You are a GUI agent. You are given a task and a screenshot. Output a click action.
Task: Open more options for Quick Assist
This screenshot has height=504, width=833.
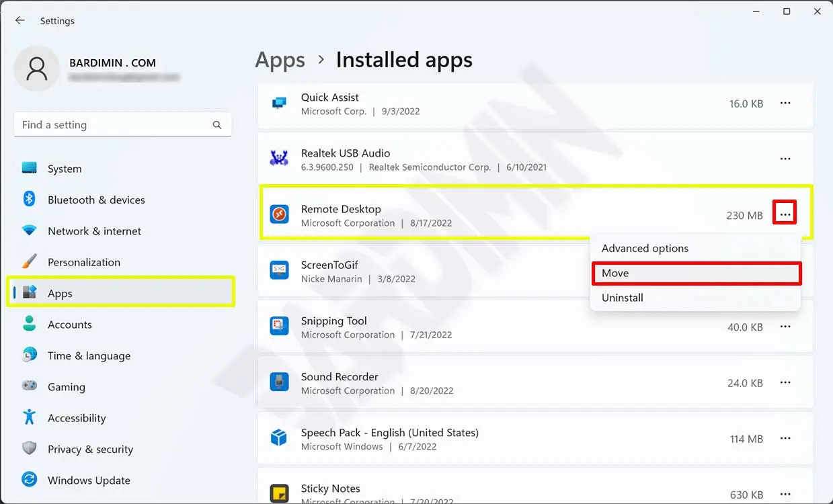(x=785, y=103)
